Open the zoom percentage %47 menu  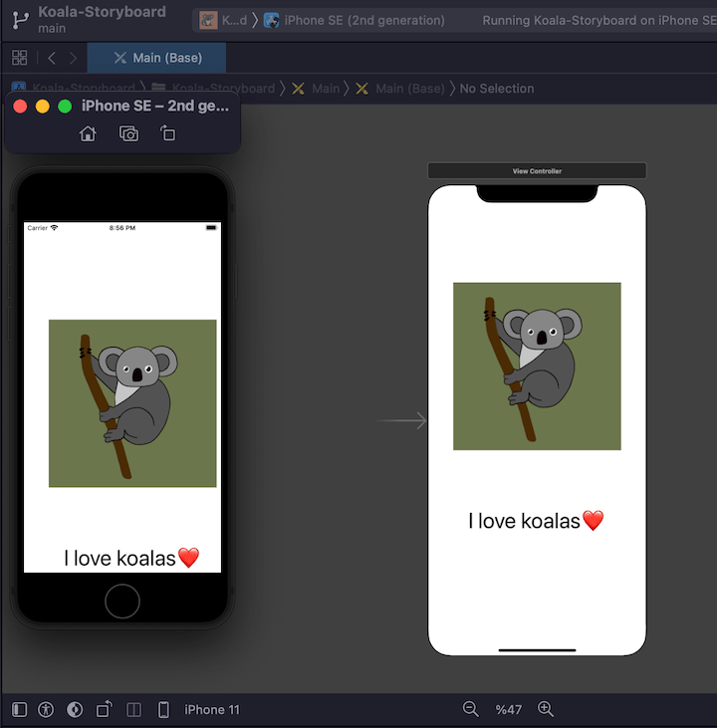click(508, 709)
